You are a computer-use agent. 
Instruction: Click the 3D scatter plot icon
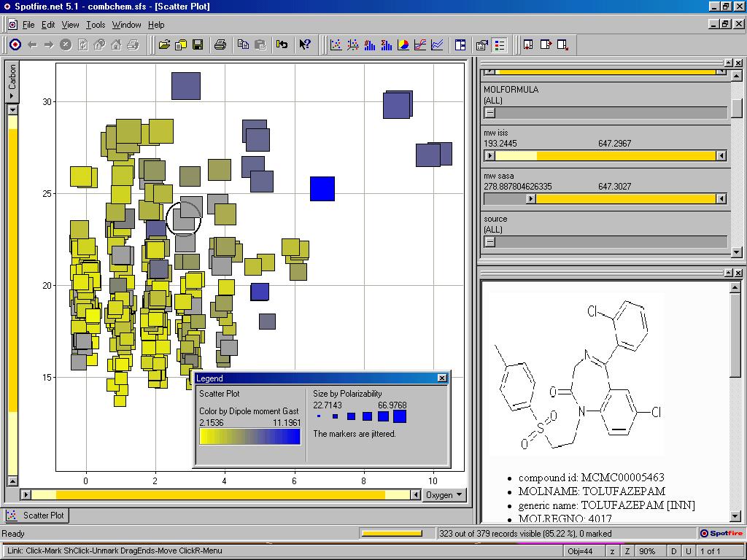click(352, 45)
